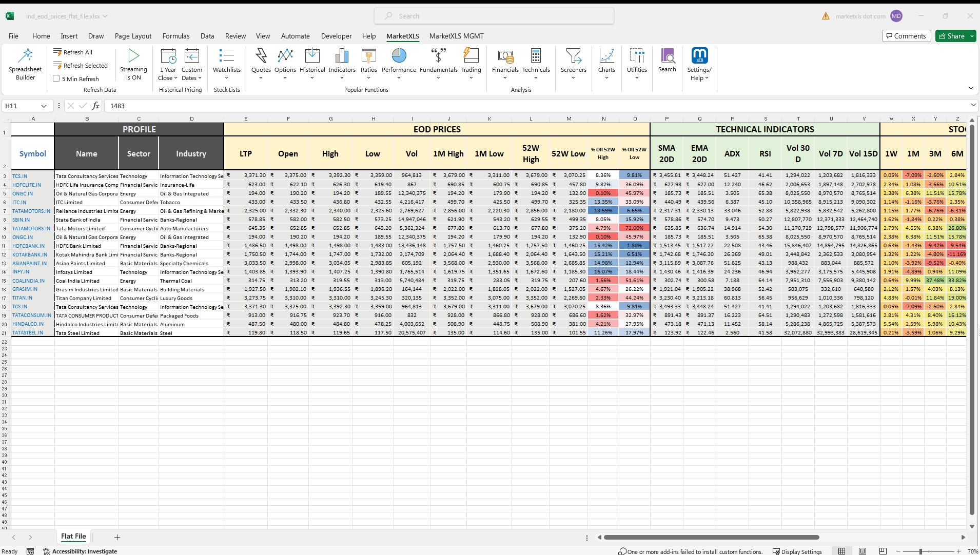Open the Watchlists stock lists icon

[226, 56]
